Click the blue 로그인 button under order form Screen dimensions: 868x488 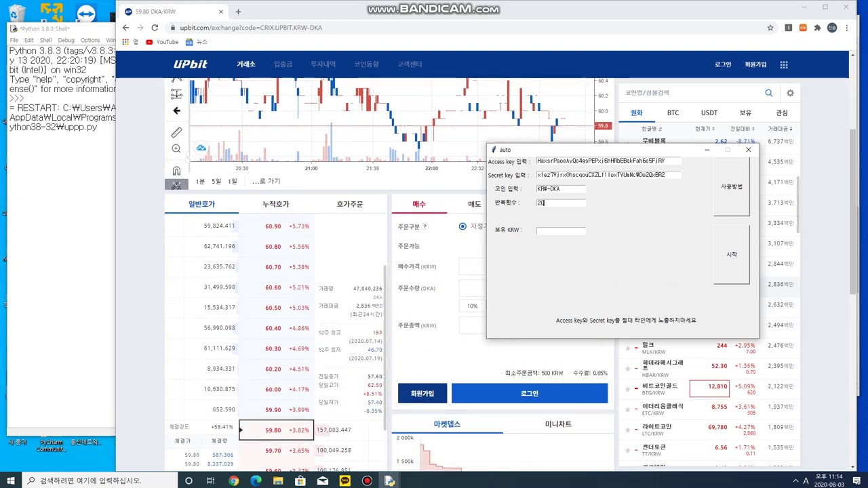click(x=530, y=393)
